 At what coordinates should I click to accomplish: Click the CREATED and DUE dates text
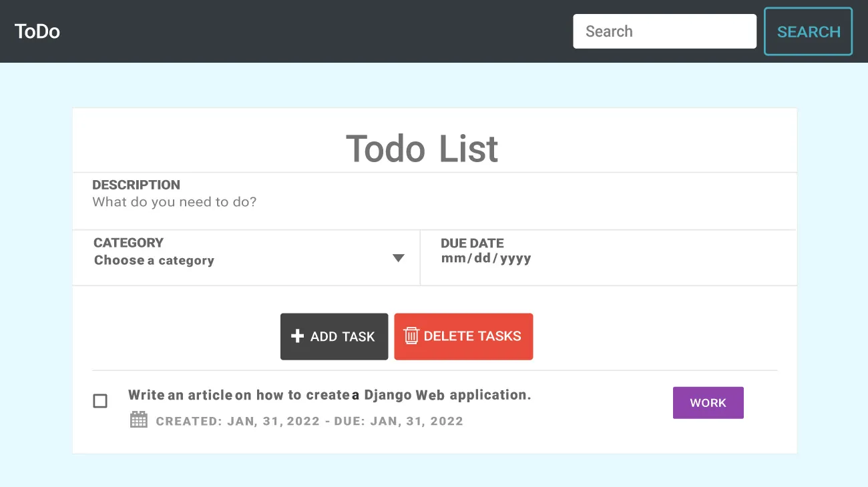click(308, 421)
